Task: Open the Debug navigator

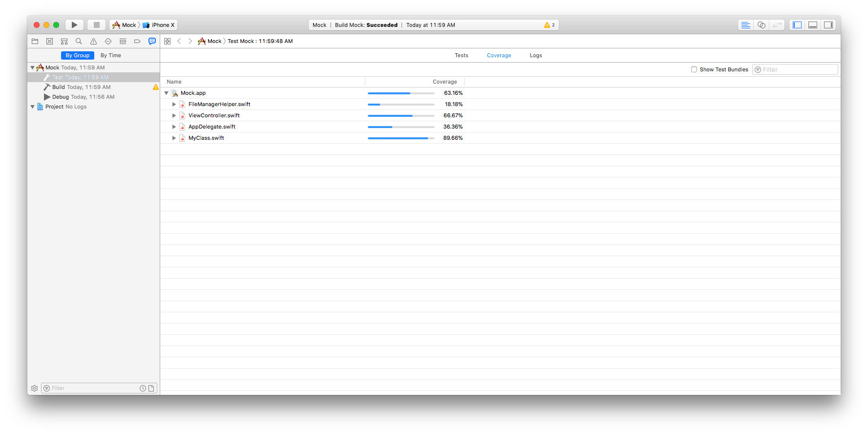Action: tap(123, 42)
